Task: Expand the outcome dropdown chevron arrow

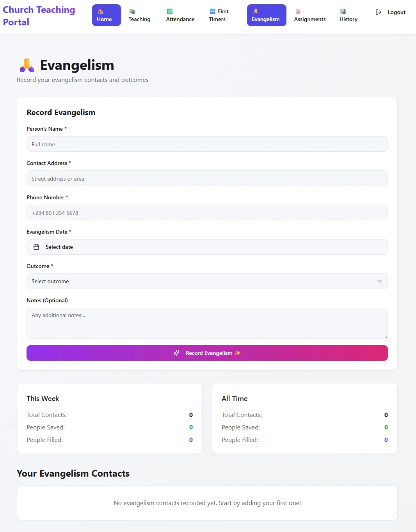Action: [x=380, y=281]
